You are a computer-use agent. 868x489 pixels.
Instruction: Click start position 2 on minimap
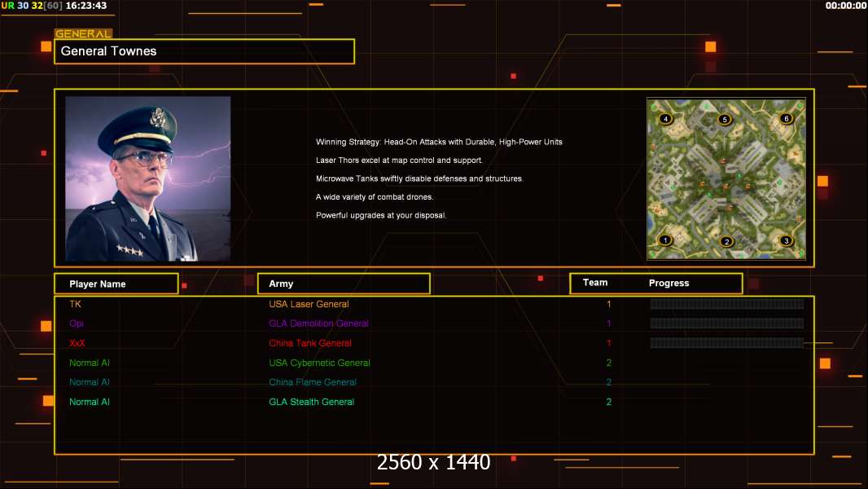click(x=727, y=241)
